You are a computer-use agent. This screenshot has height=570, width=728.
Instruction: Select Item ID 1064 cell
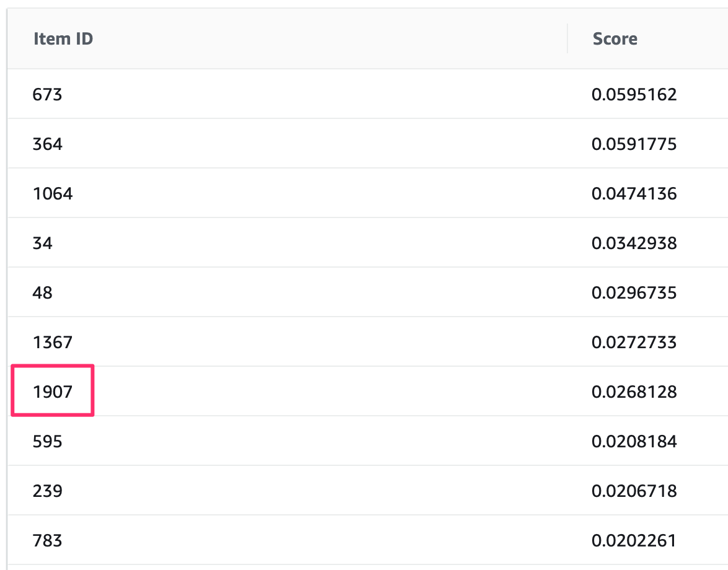click(x=52, y=194)
